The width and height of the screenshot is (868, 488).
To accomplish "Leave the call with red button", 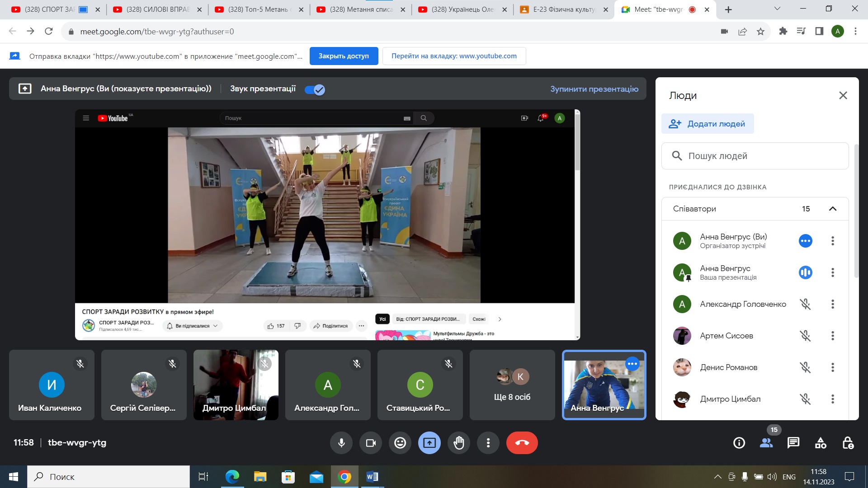I will [x=522, y=443].
